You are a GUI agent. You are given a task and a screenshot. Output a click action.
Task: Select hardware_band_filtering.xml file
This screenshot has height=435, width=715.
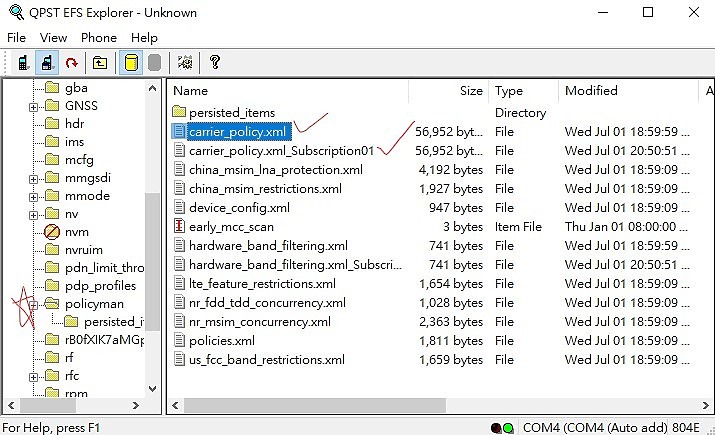pos(268,246)
